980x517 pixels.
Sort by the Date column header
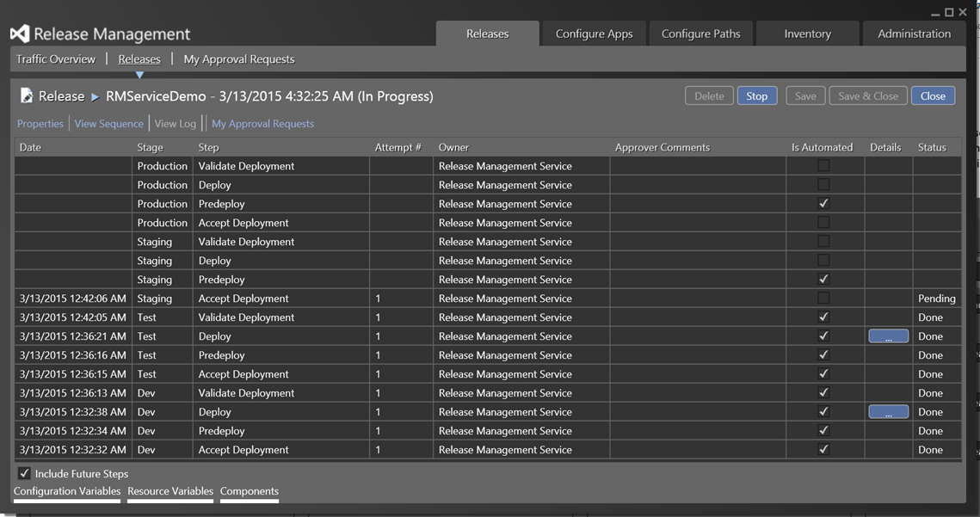30,148
